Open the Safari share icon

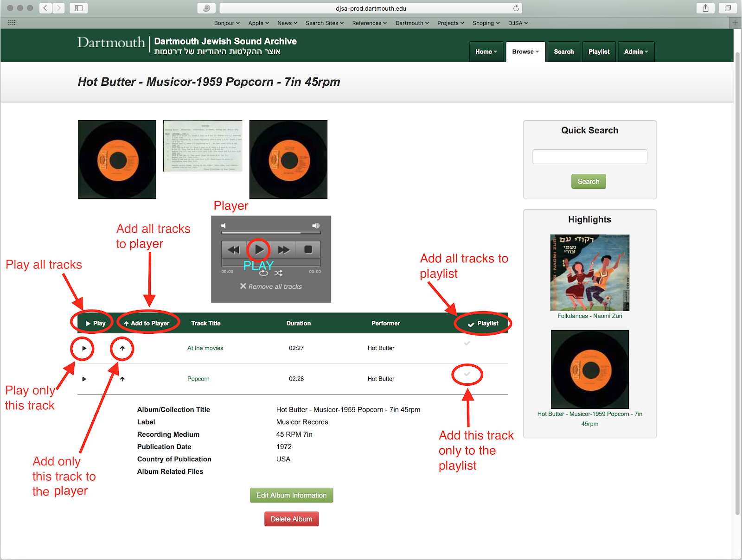tap(705, 8)
